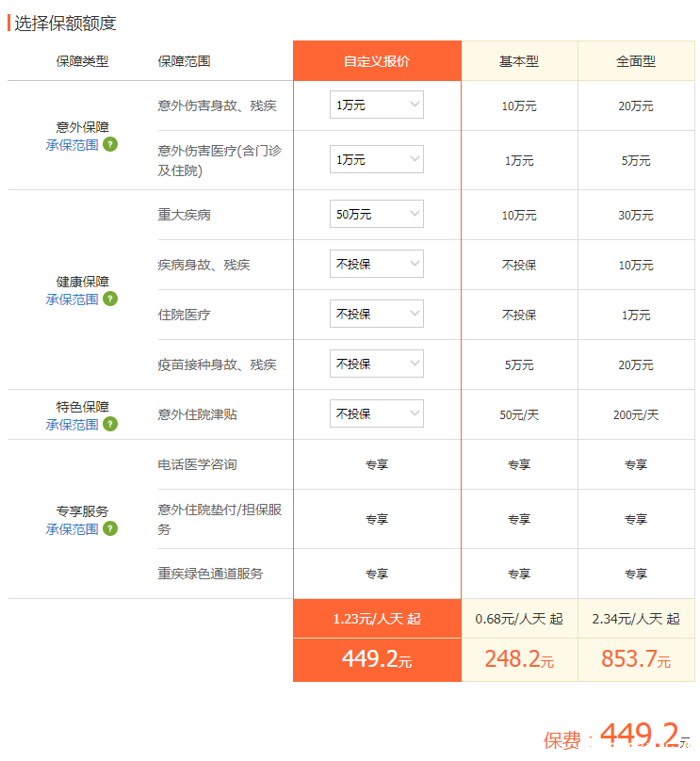The width and height of the screenshot is (700, 761).
Task: Click 基本型 意外伤害身故 10万元 cell
Action: pos(519,105)
